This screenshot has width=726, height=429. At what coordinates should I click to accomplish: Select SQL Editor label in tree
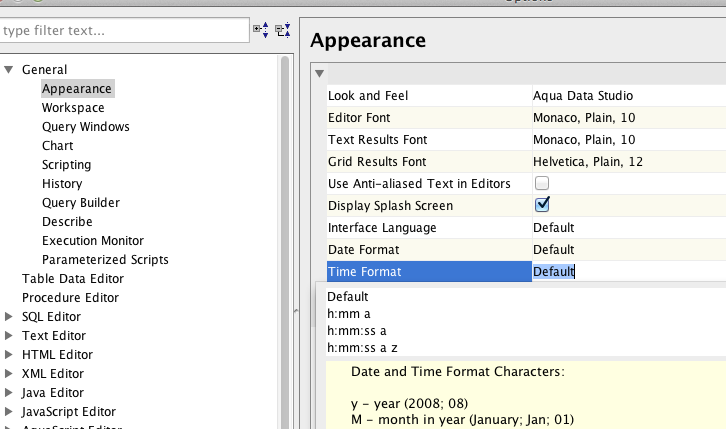[51, 317]
